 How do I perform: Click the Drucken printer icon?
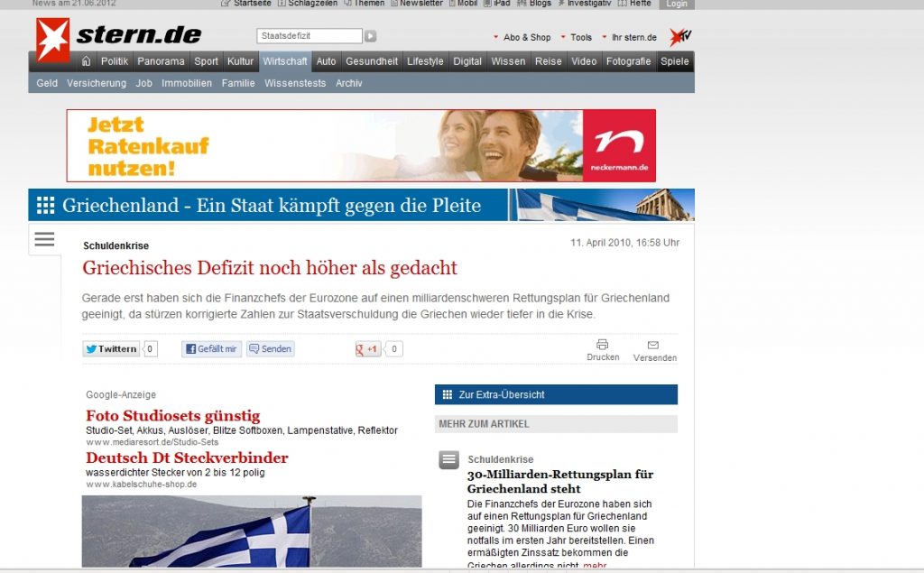tap(602, 345)
